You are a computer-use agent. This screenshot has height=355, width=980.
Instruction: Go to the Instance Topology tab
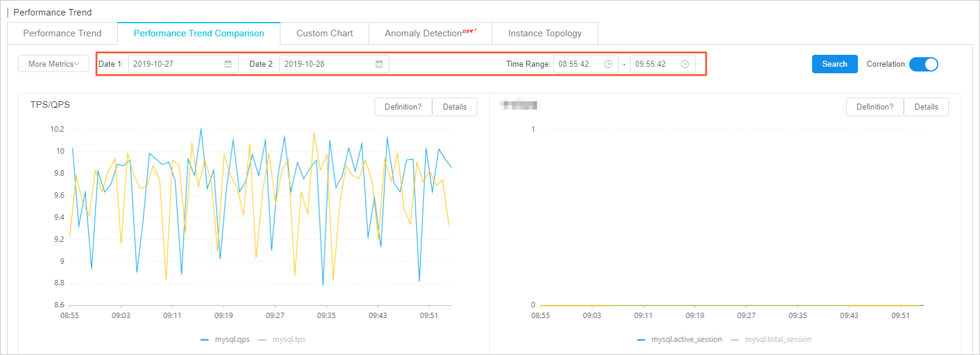click(545, 33)
